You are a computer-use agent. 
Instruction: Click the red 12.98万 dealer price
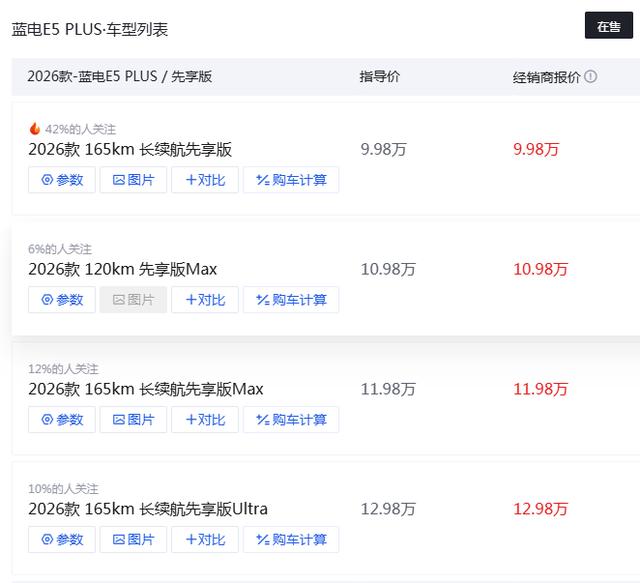(540, 509)
